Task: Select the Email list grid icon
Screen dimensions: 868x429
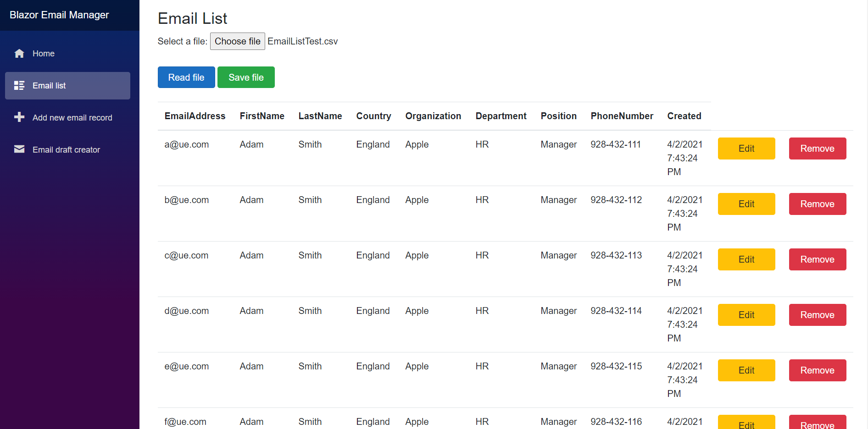Action: coord(19,85)
